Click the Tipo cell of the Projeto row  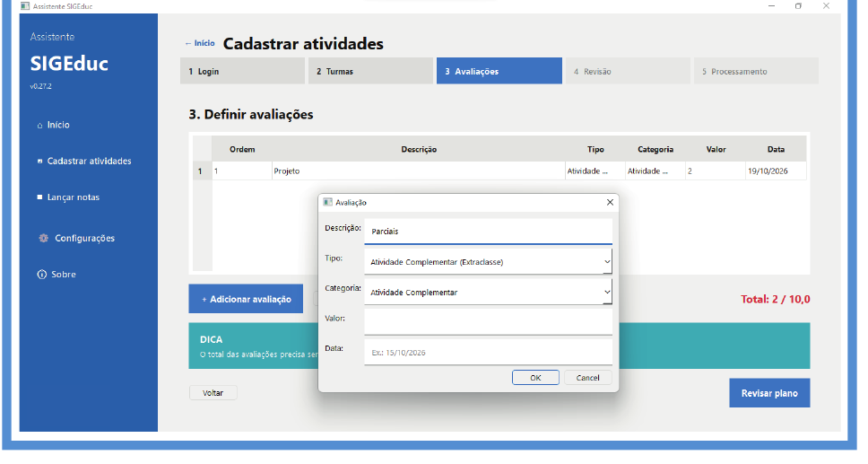point(595,171)
